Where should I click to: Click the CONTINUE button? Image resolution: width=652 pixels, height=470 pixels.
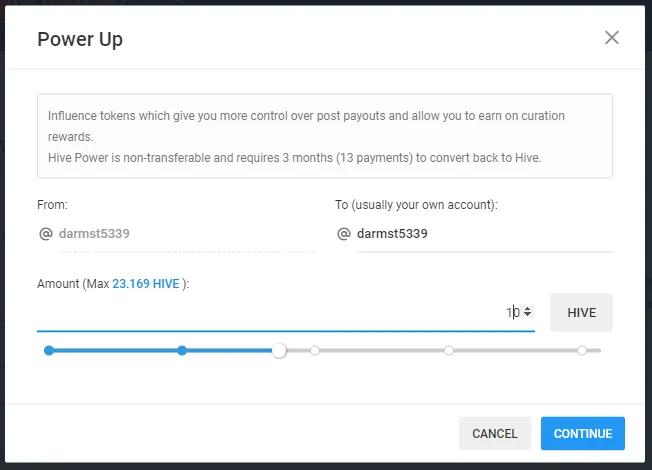[583, 433]
